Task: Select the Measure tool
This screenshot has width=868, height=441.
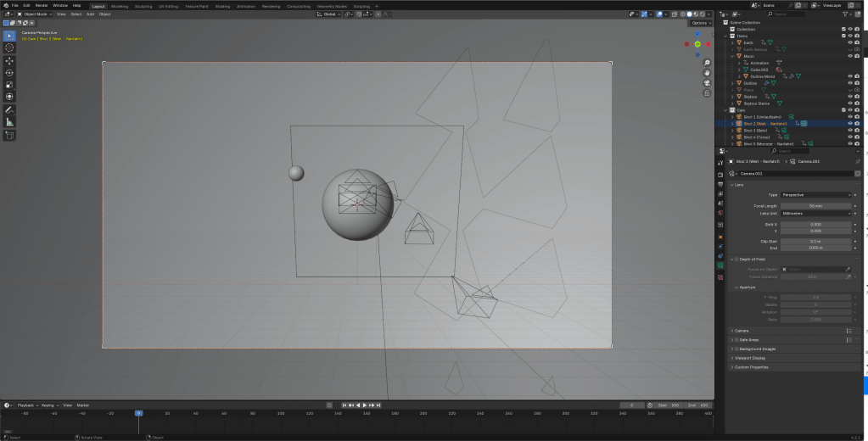Action: [9, 122]
